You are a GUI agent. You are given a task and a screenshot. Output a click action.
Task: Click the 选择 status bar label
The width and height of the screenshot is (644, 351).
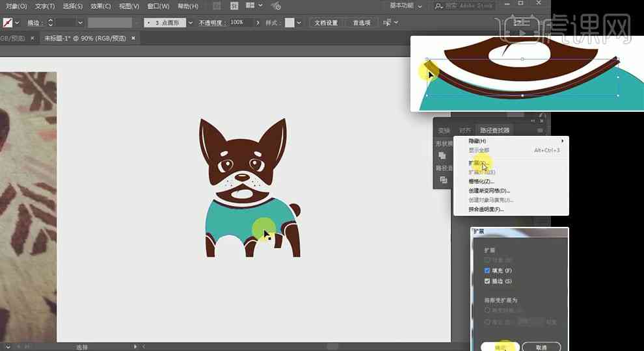pos(82,347)
